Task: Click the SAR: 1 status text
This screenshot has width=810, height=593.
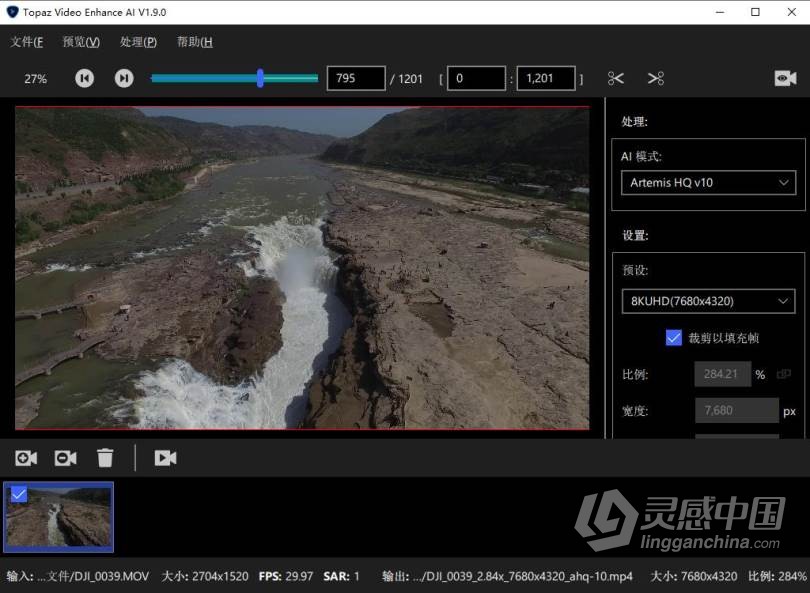Action: (x=341, y=576)
